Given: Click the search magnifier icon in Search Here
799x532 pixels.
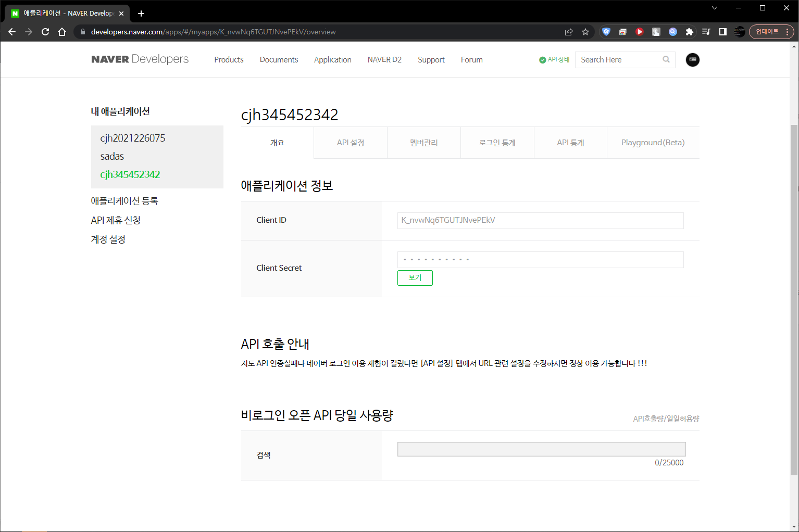Looking at the screenshot, I should click(x=666, y=59).
